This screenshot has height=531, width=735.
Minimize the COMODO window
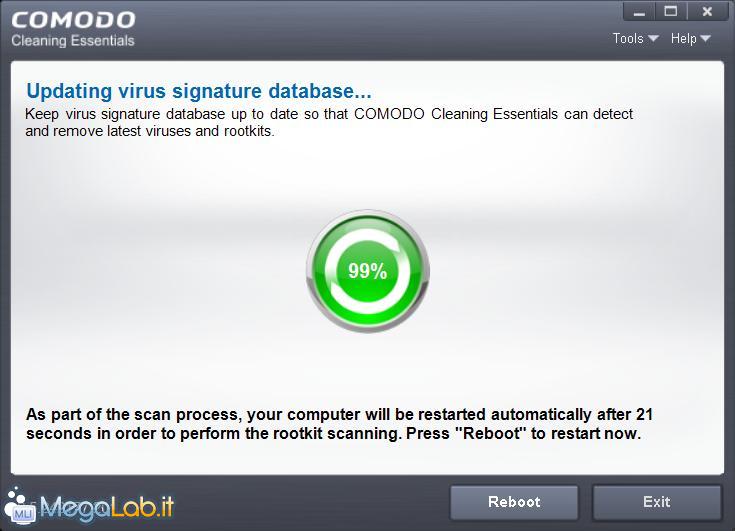coord(638,12)
